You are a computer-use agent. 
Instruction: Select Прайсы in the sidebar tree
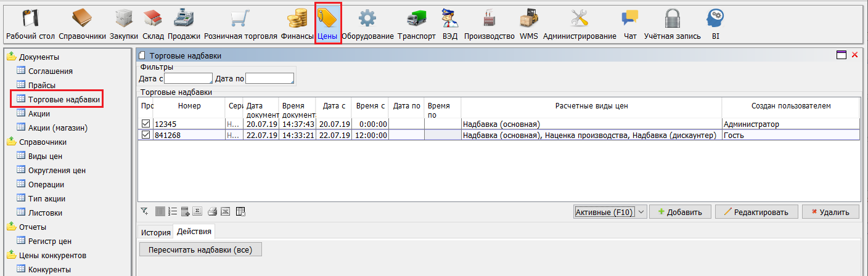(x=41, y=86)
